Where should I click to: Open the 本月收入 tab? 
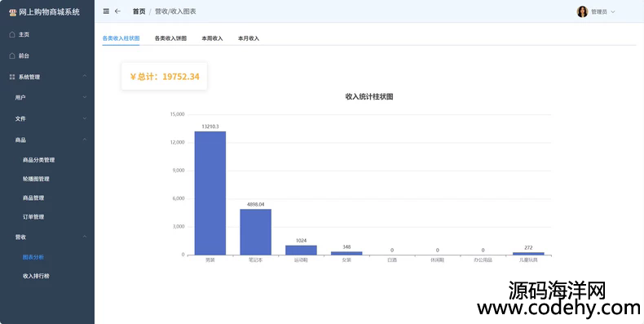pyautogui.click(x=249, y=38)
